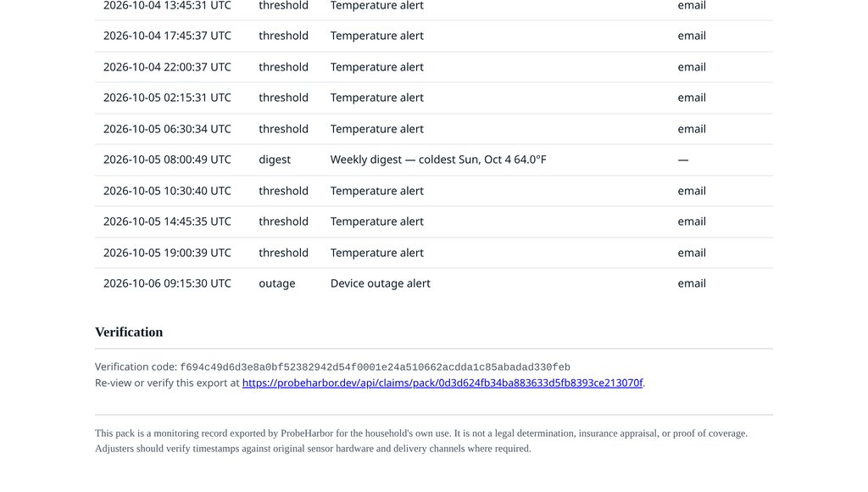This screenshot has height=492, width=868.
Task: Select "Weekly digest — coldest Sun, Oct 4 64.0°F" text
Action: pos(438,159)
